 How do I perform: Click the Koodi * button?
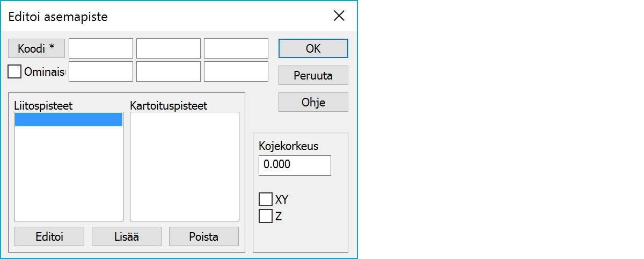pos(36,48)
